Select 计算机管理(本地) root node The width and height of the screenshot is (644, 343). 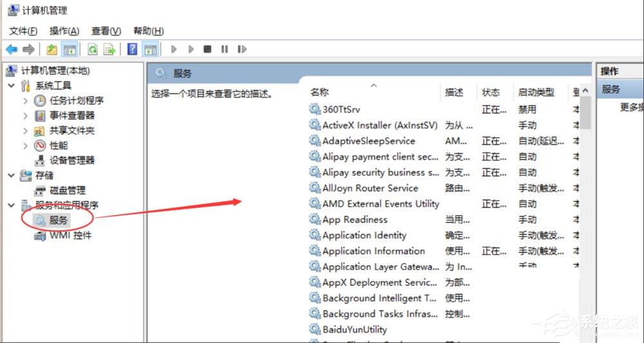click(x=55, y=71)
